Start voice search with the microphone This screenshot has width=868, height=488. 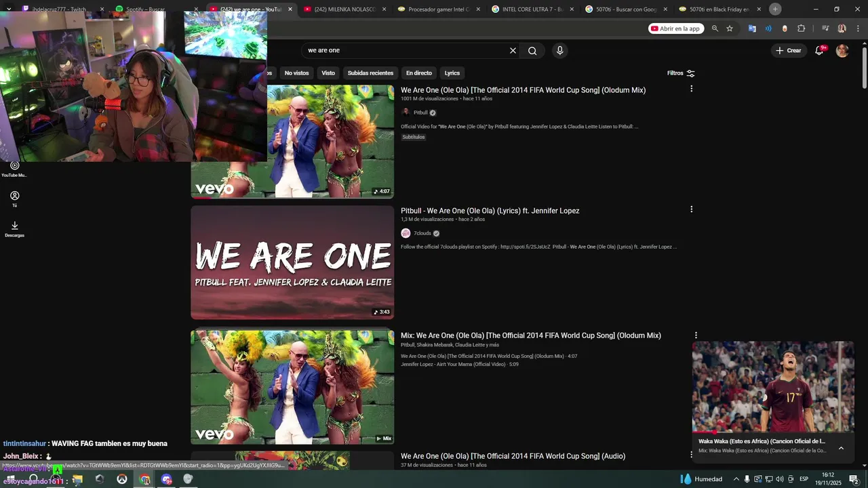[559, 50]
